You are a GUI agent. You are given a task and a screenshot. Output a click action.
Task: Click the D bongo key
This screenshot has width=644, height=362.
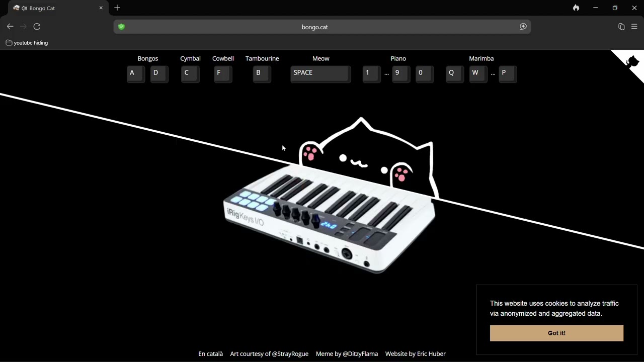[159, 73]
